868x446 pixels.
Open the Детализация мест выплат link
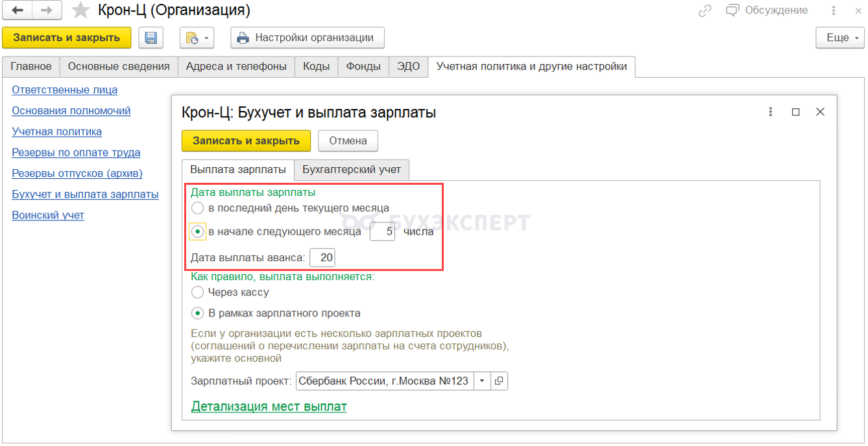(x=269, y=406)
